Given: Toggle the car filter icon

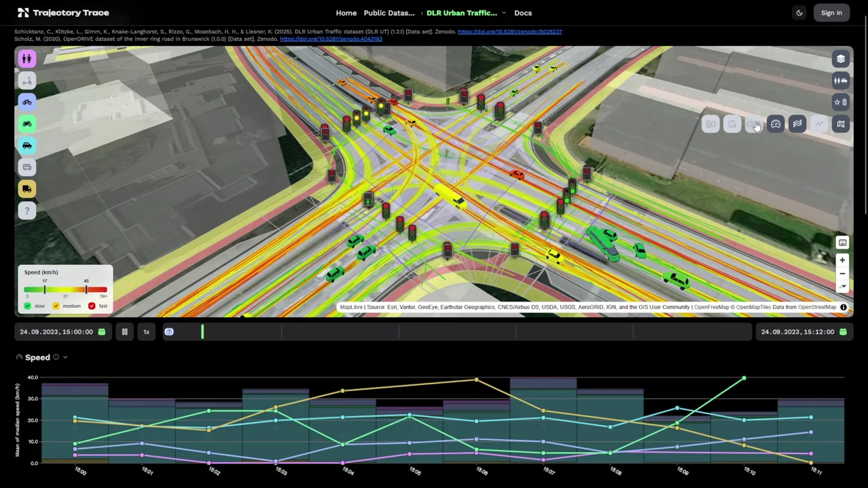Looking at the screenshot, I should pos(26,146).
